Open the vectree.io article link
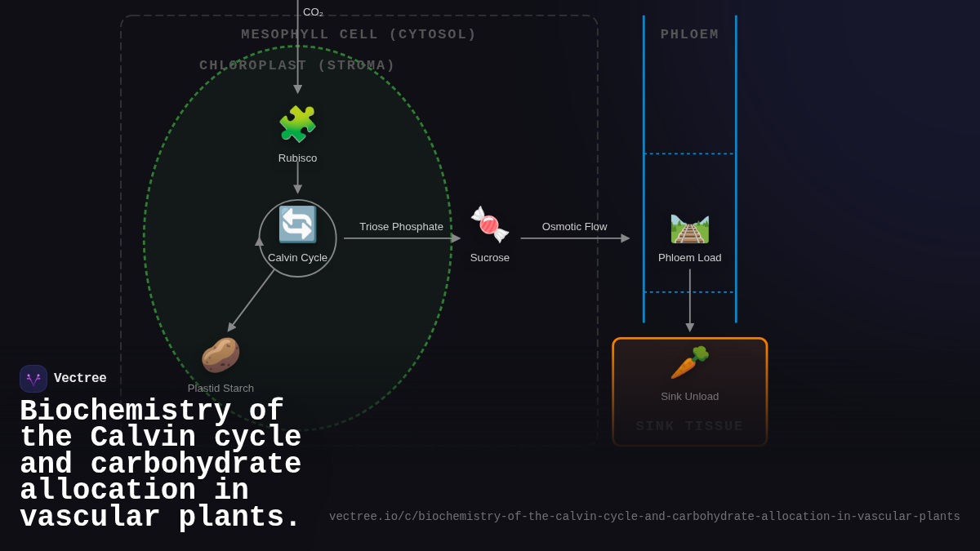This screenshot has width=980, height=551. coord(645,516)
